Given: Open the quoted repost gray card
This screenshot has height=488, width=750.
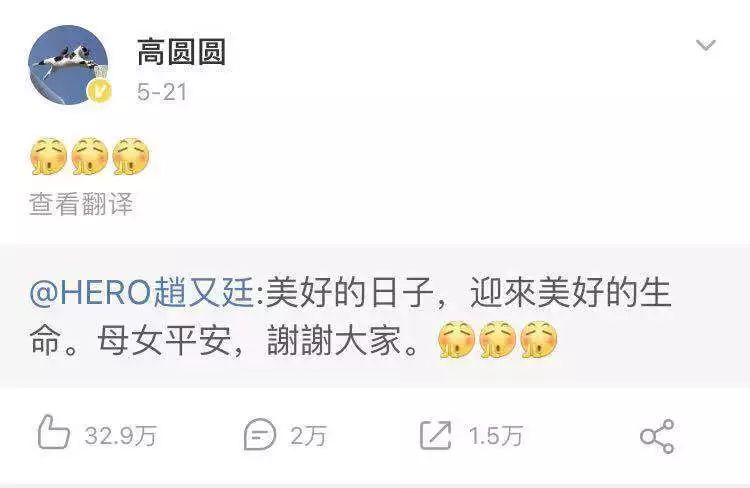Looking at the screenshot, I should click(x=375, y=316).
